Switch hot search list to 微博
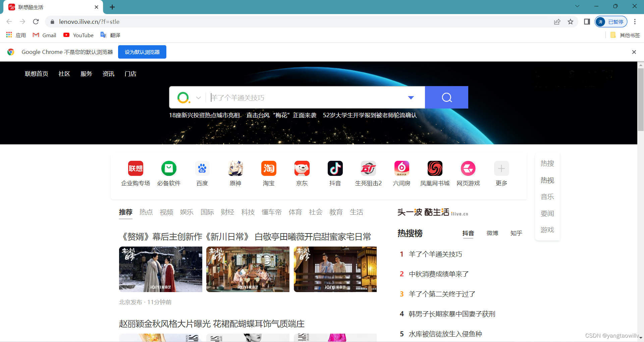The image size is (644, 342). click(492, 233)
